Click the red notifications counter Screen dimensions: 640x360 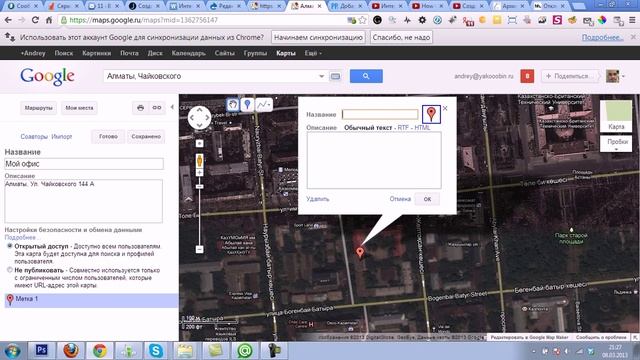tap(527, 76)
